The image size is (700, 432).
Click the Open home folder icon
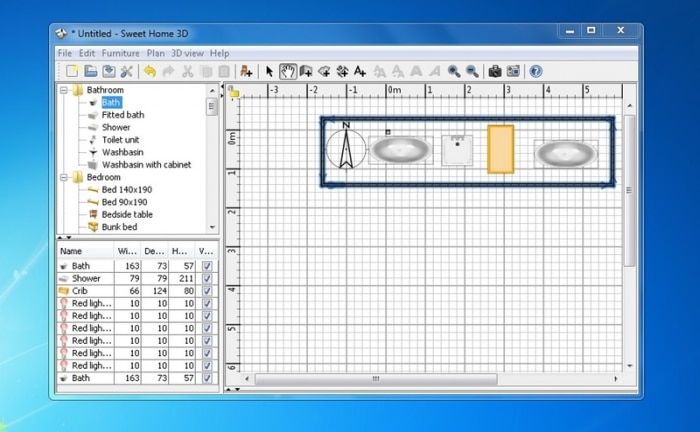tap(91, 71)
